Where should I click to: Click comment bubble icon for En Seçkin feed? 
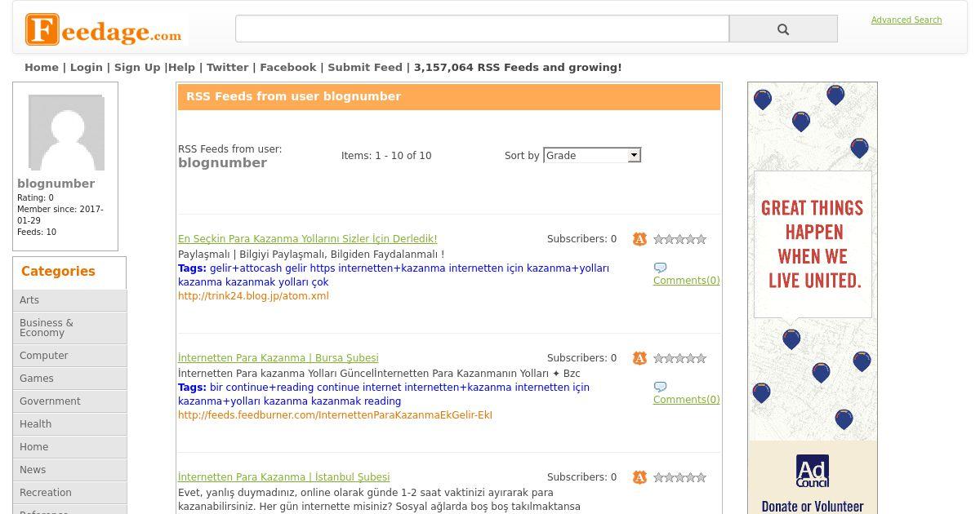pyautogui.click(x=660, y=268)
